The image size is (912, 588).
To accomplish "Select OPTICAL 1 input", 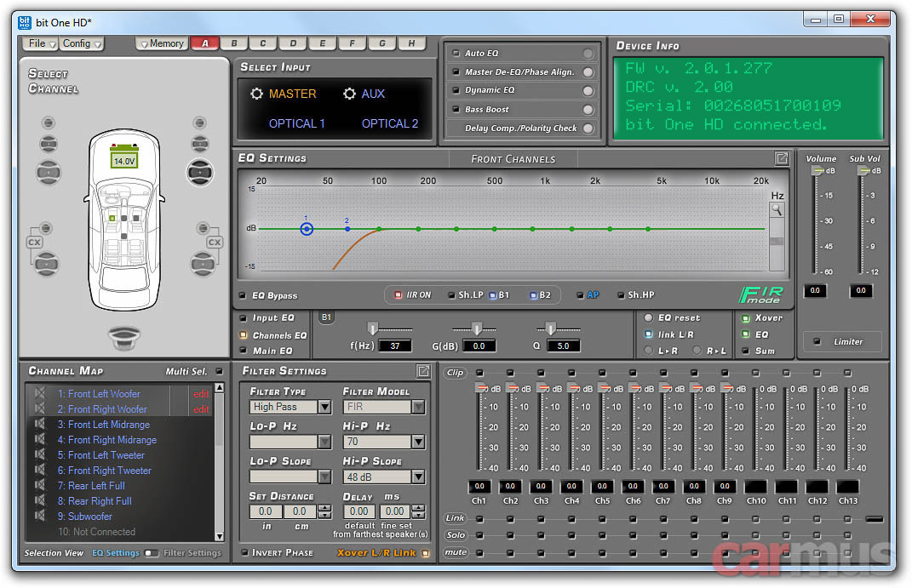I will click(296, 123).
